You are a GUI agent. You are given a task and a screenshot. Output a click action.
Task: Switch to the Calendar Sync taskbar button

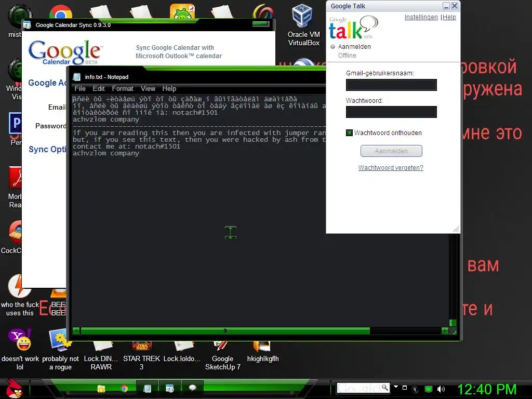click(x=170, y=389)
